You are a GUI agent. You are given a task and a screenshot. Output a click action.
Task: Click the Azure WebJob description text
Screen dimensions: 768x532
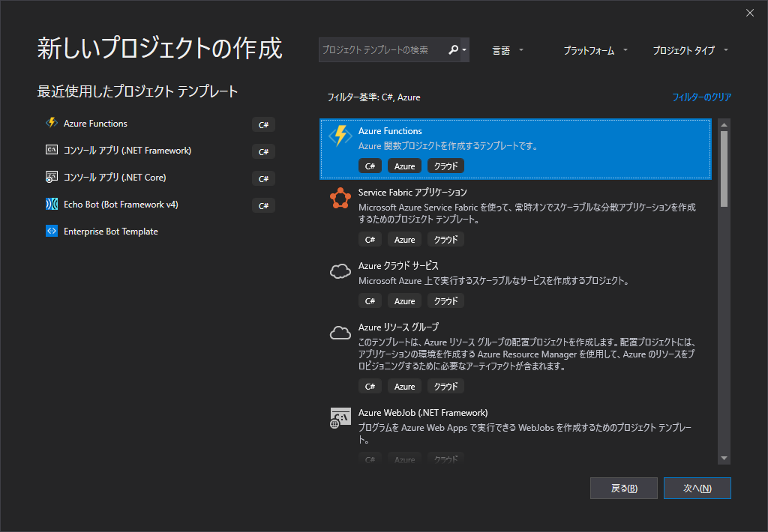tap(525, 433)
